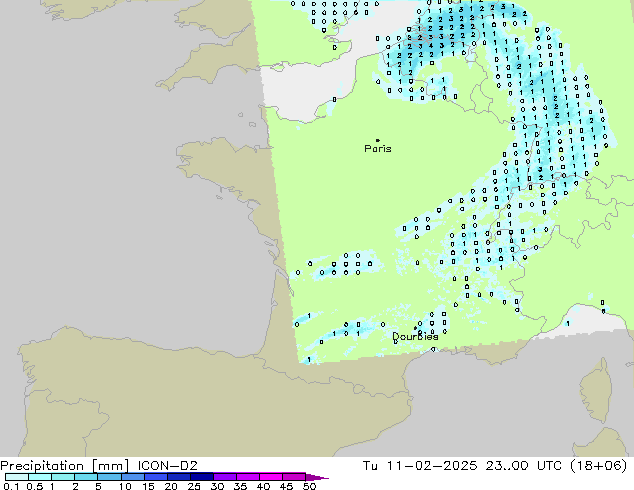Pick the 20–25 mm dark blue swatch
This screenshot has width=634, height=490.
[178, 477]
